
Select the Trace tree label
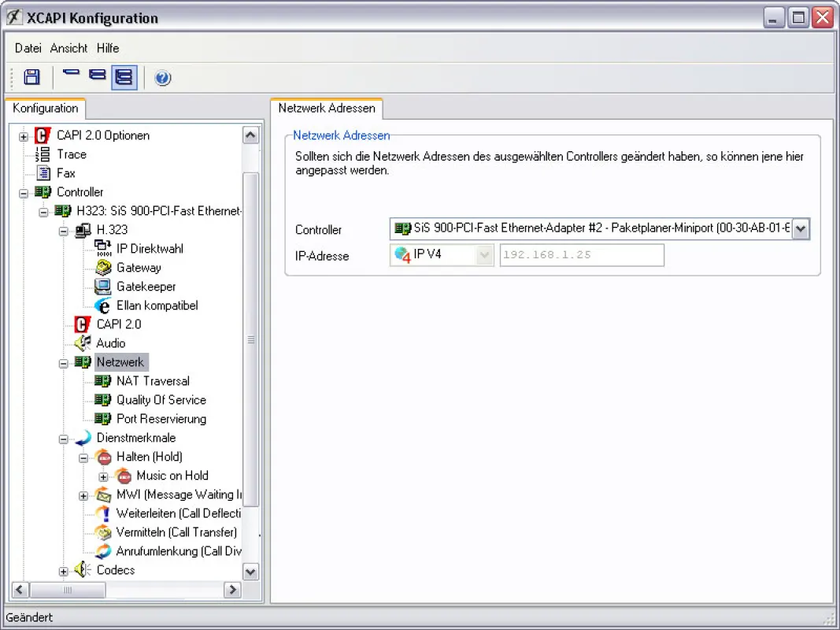(72, 154)
